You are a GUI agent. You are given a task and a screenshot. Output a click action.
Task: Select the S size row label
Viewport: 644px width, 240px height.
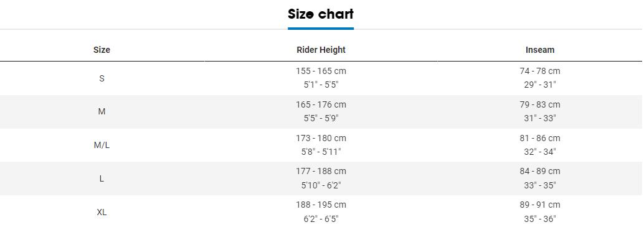click(102, 78)
